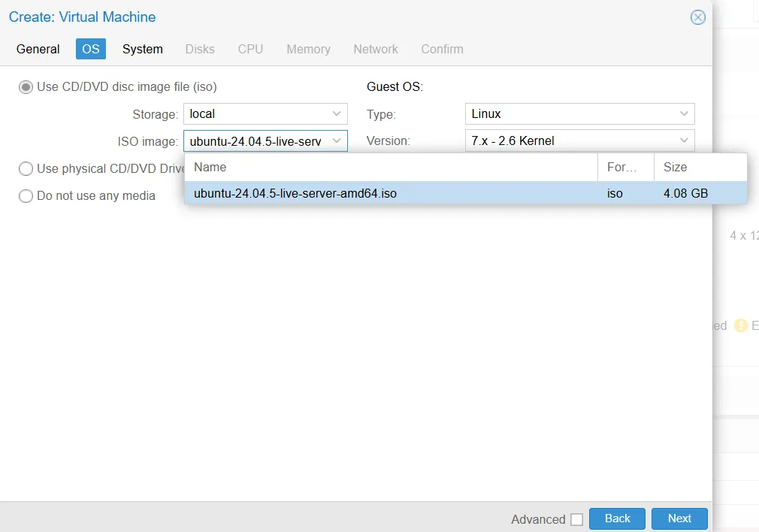
Task: Click the Back button
Action: point(617,518)
